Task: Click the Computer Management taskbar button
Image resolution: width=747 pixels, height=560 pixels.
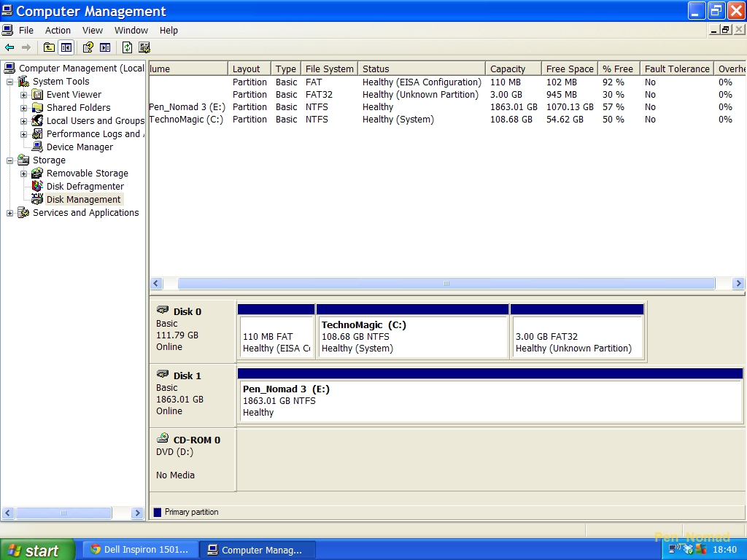Action: pyautogui.click(x=258, y=550)
